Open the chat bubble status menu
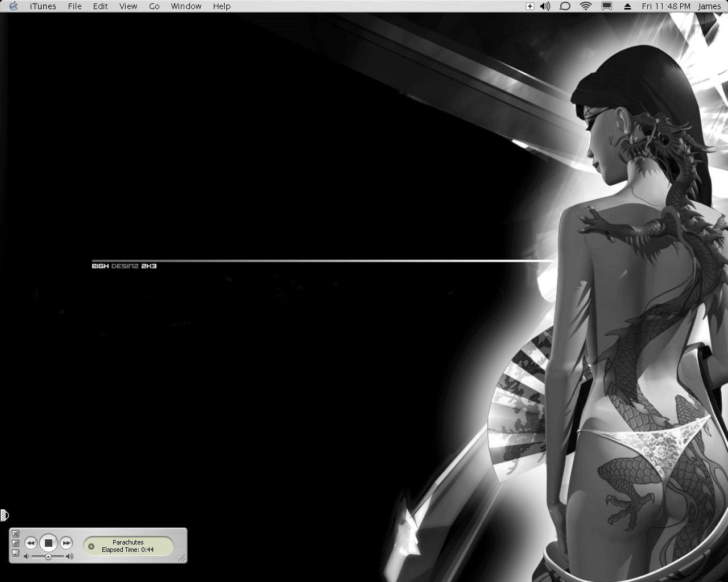This screenshot has height=582, width=728. pyautogui.click(x=565, y=6)
